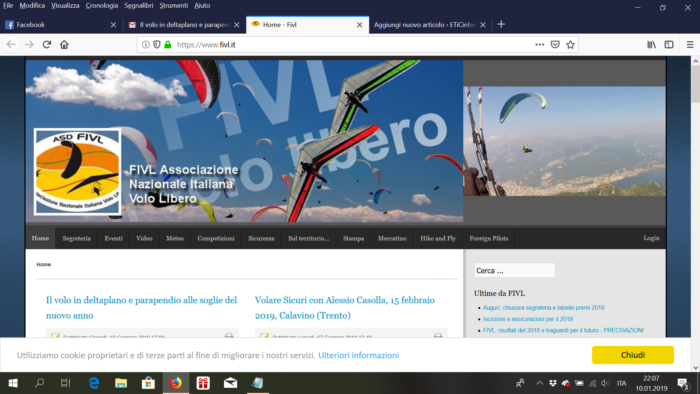
Task: View site security via the green padlock
Action: 168,45
